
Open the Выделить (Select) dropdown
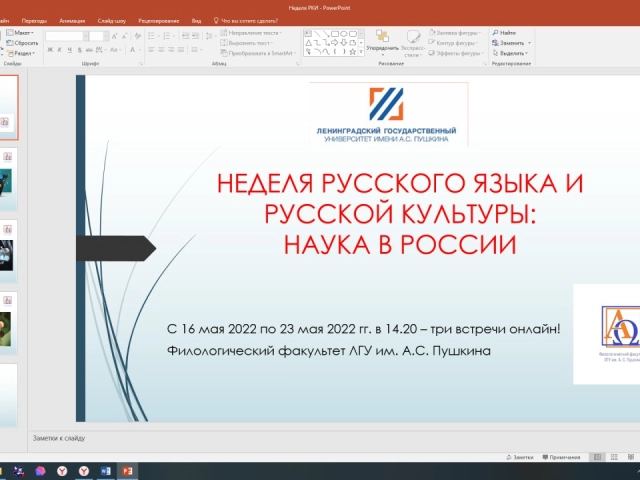[510, 53]
